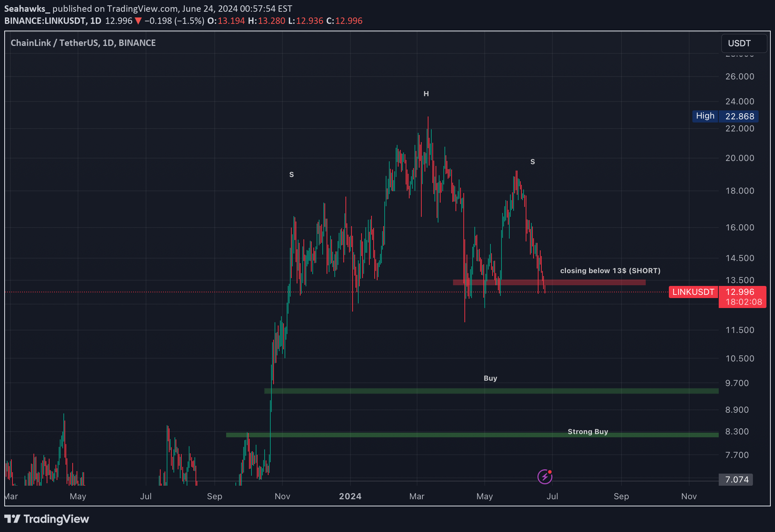Click the 20.000 price axis value
The width and height of the screenshot is (775, 532).
pyautogui.click(x=740, y=158)
